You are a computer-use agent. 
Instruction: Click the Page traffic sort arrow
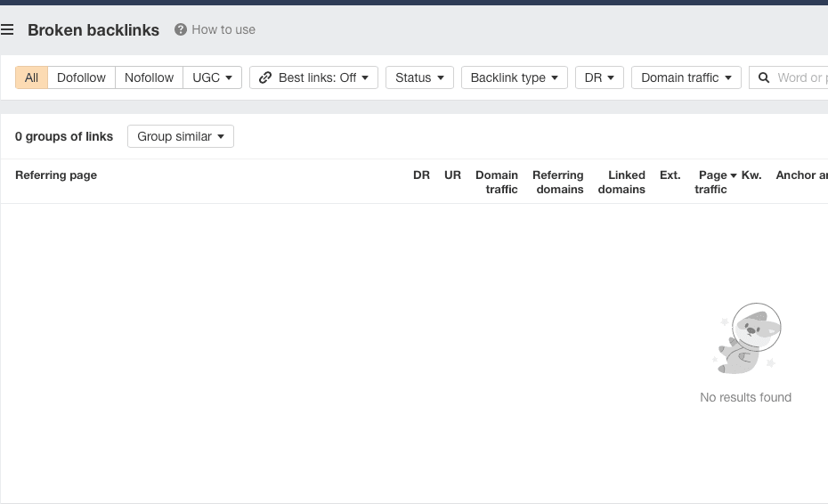(734, 175)
